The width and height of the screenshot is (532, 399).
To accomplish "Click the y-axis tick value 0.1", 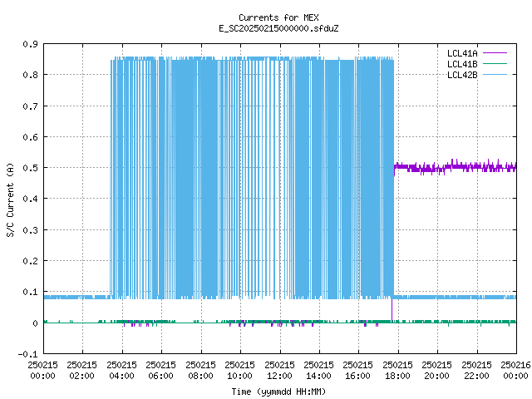I will pyautogui.click(x=30, y=292).
